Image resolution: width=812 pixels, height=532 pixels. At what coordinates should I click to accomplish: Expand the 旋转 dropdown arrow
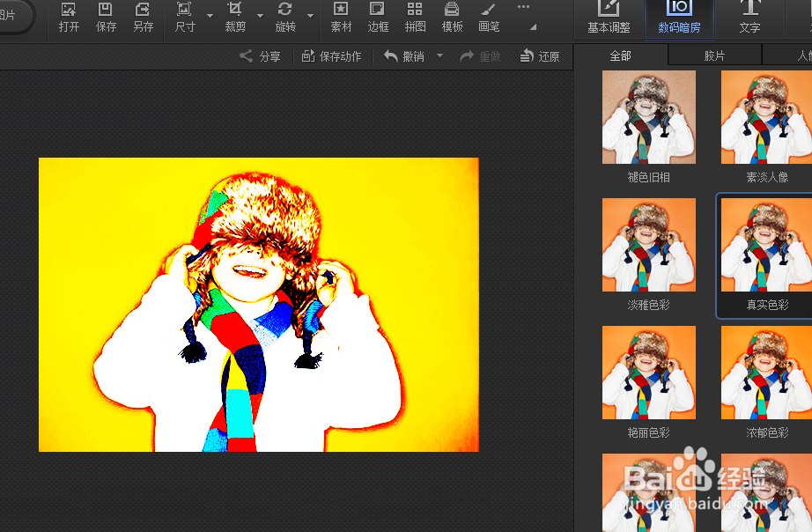pos(310,16)
